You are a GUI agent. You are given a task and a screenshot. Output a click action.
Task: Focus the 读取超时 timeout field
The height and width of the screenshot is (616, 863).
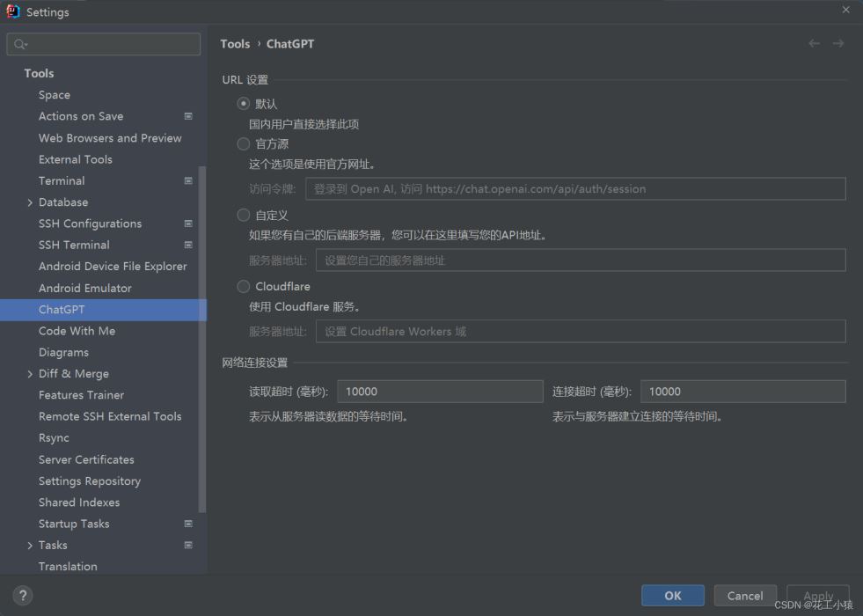(441, 392)
